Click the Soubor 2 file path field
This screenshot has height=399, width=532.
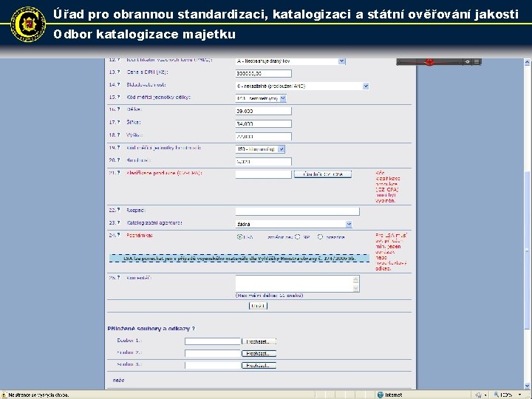(x=213, y=353)
